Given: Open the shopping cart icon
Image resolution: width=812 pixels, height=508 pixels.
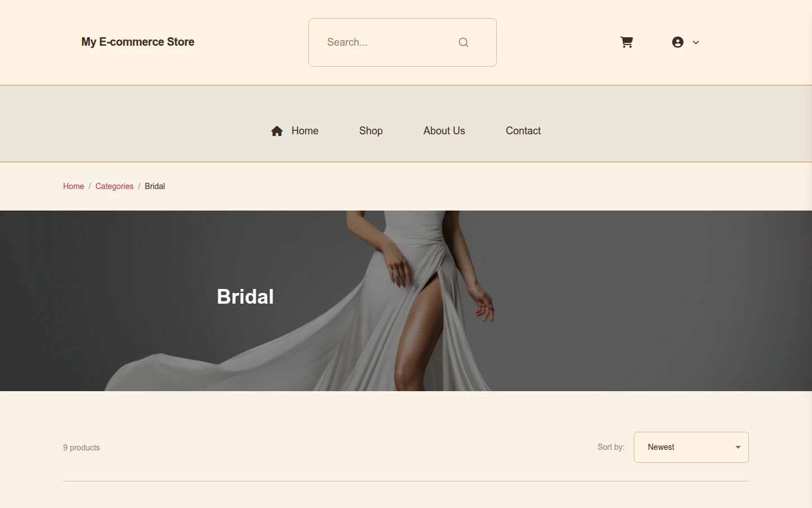Looking at the screenshot, I should point(626,42).
